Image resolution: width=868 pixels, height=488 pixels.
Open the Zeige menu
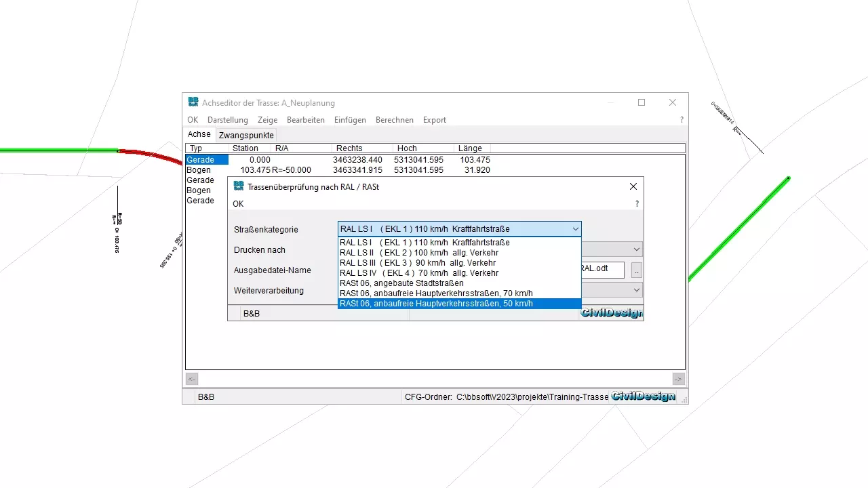267,120
